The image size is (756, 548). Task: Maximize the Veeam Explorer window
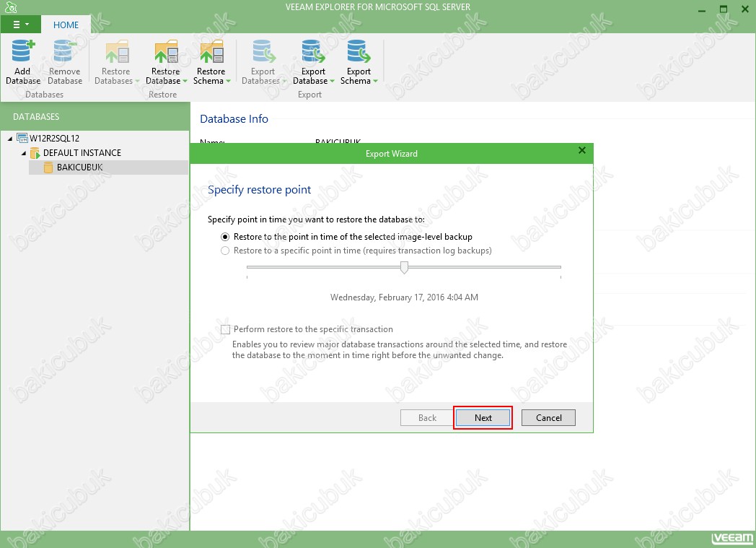(724, 9)
